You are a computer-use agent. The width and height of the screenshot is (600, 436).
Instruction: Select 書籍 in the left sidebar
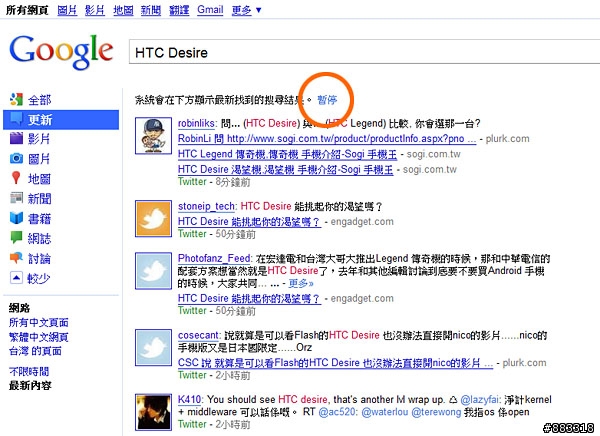[x=39, y=218]
